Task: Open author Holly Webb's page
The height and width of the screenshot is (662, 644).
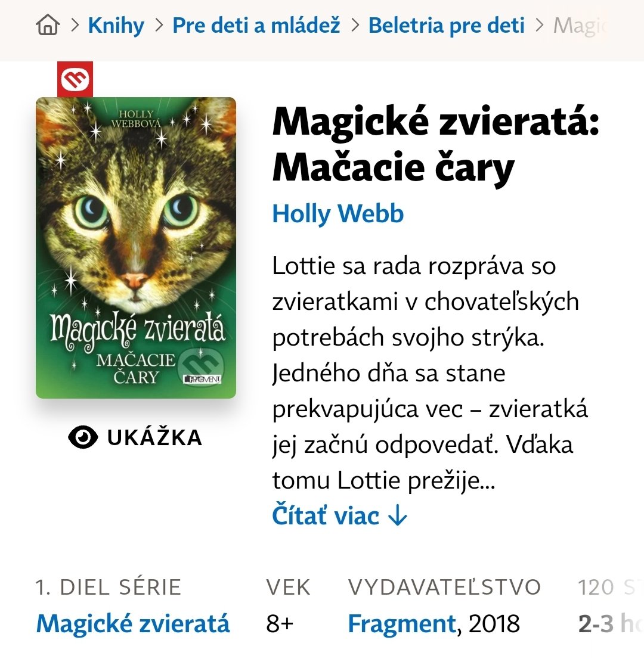Action: tap(338, 214)
